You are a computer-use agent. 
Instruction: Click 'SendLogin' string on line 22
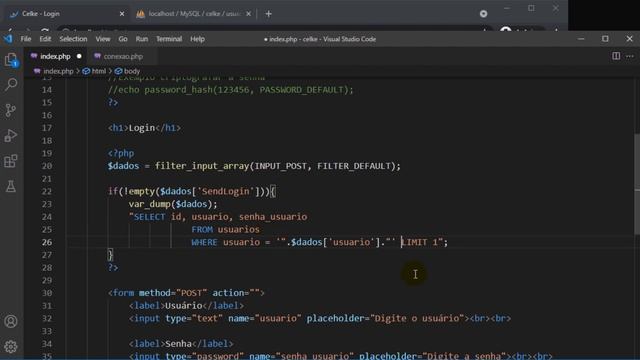click(x=225, y=191)
